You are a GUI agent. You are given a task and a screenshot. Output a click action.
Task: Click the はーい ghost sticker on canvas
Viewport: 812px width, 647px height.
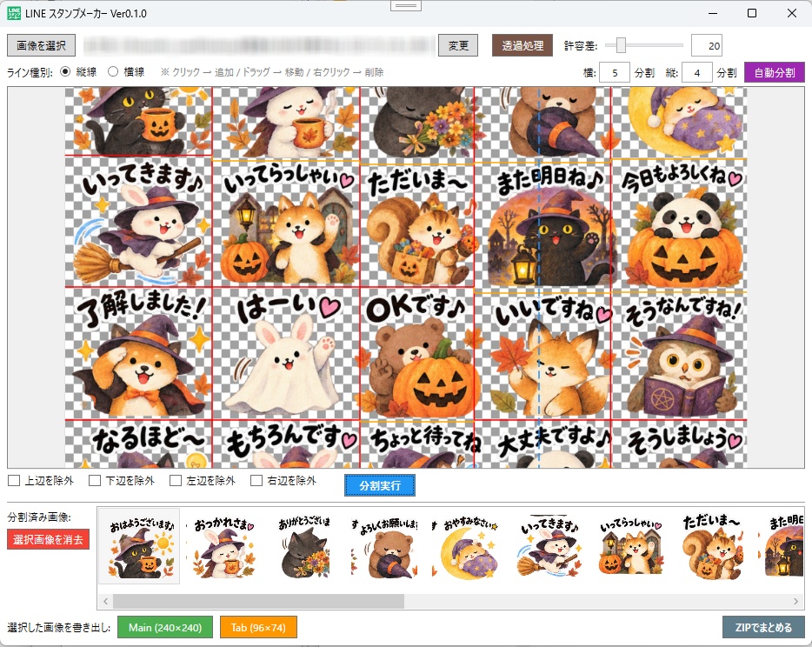point(286,353)
